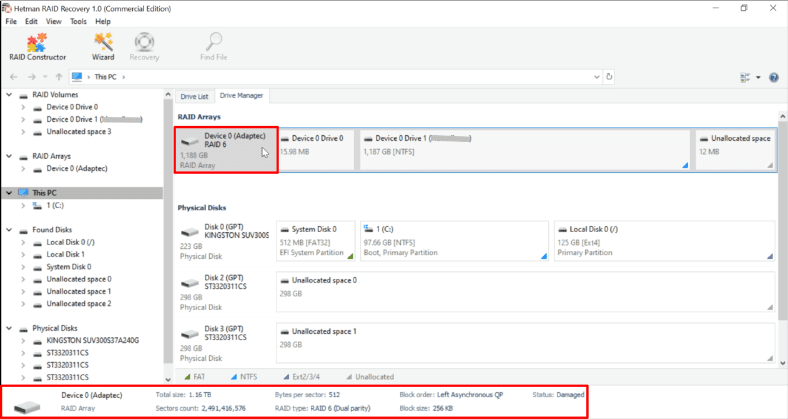Select 1 (C:) NTFS boot partition block

[x=454, y=241]
